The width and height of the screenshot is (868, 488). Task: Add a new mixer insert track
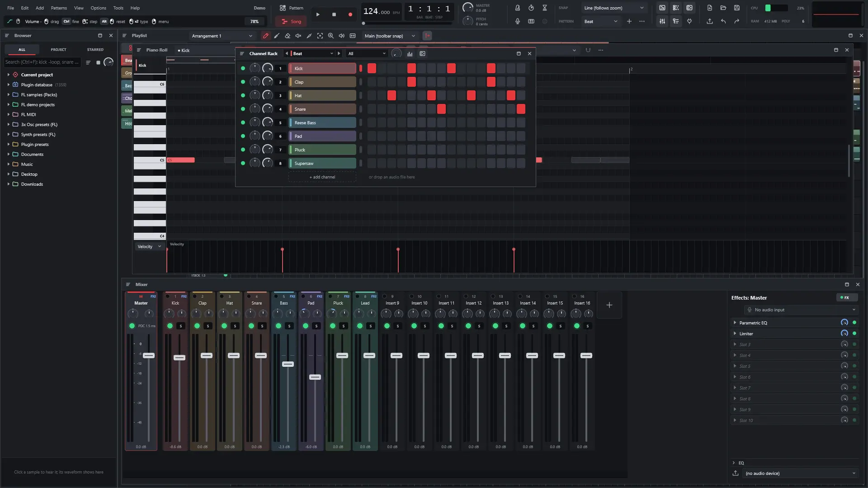[x=609, y=305]
